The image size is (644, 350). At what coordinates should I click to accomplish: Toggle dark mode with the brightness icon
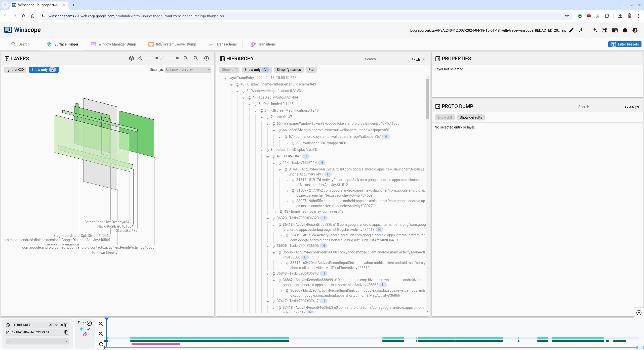tap(635, 30)
